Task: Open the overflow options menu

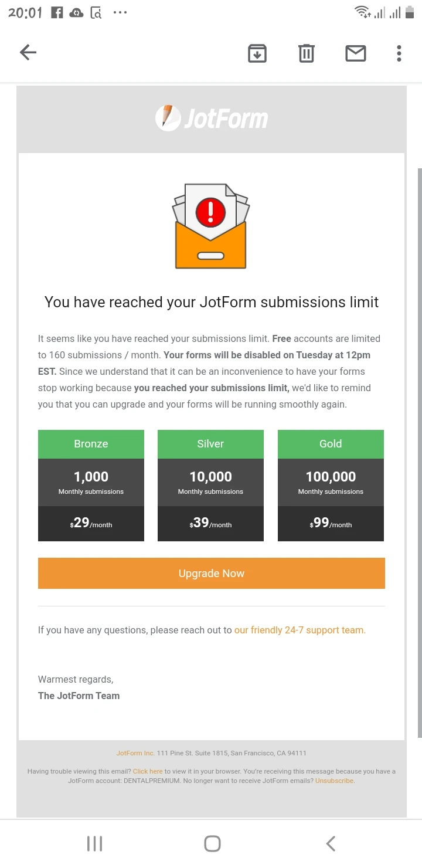Action: coord(399,53)
